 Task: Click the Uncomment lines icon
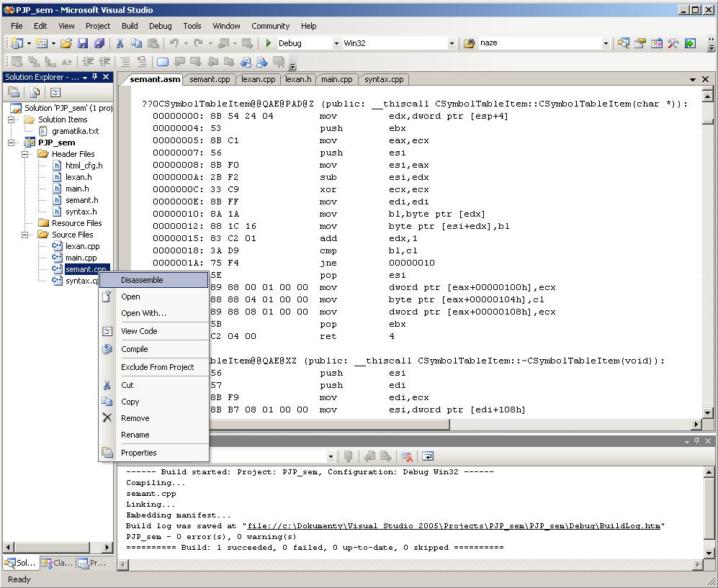142,62
